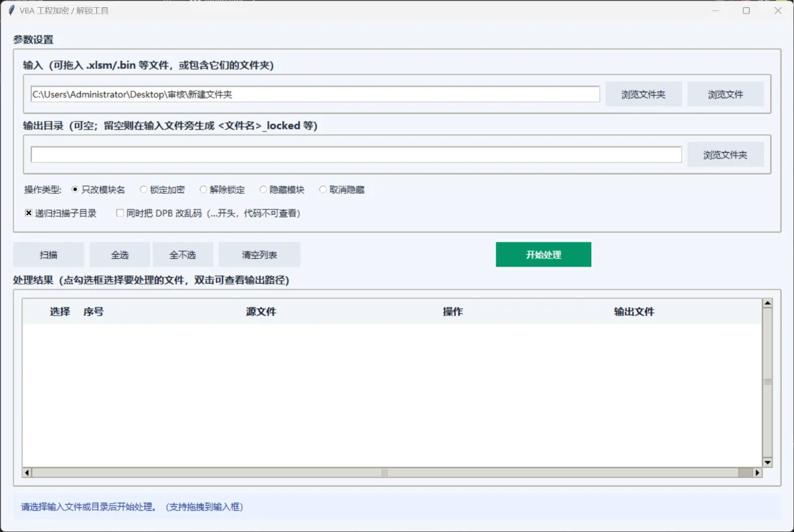Click the feather app icon in title bar
The height and width of the screenshot is (532, 794).
(11, 10)
